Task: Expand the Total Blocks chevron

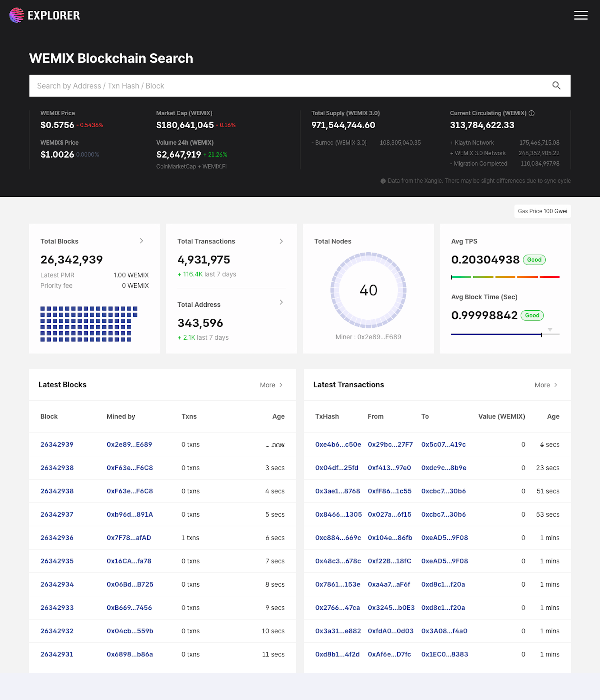Action: [x=141, y=241]
